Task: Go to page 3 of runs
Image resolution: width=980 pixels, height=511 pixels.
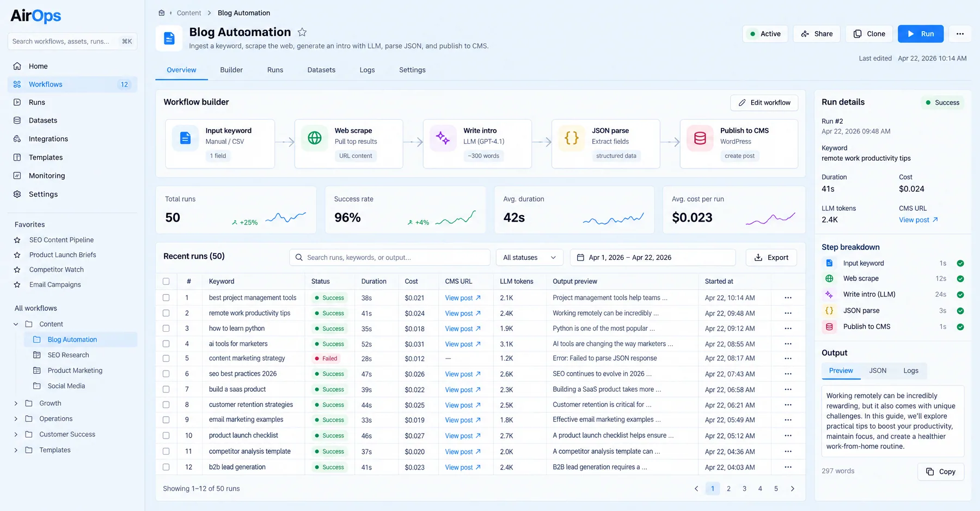Action: [744, 489]
